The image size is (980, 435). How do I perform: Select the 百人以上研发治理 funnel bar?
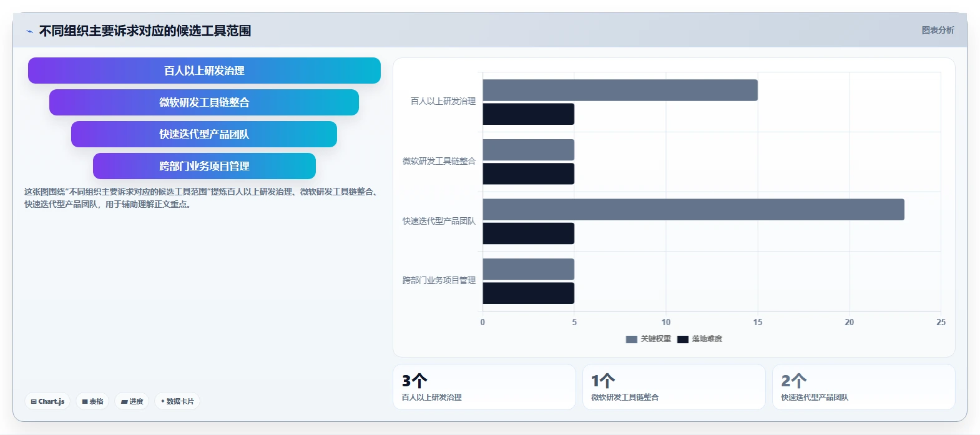[x=204, y=71]
